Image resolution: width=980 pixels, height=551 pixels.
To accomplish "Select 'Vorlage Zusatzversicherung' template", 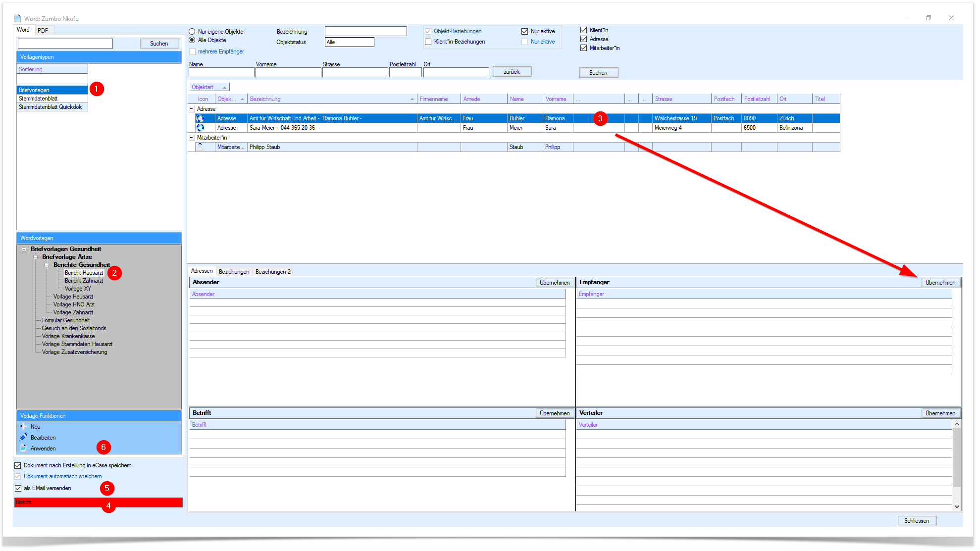I will [74, 352].
